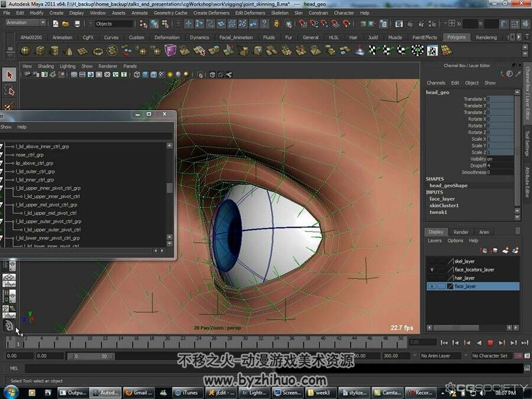Click the yellow light sphere viewport icon
The width and height of the screenshot is (532, 399).
coord(170,74)
